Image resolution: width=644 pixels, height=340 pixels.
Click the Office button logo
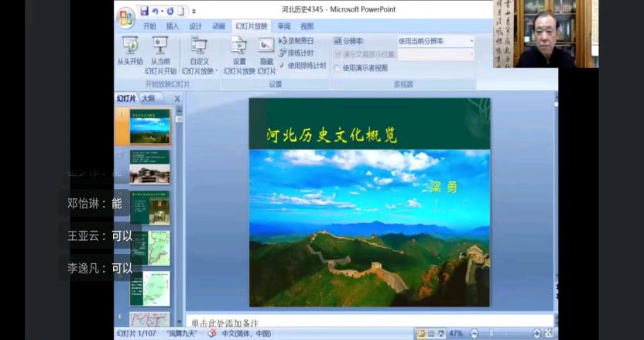click(125, 18)
